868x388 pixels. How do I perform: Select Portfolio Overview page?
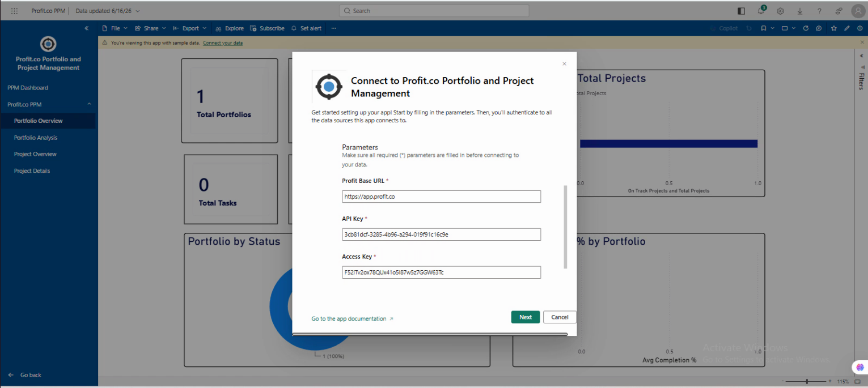point(48,121)
